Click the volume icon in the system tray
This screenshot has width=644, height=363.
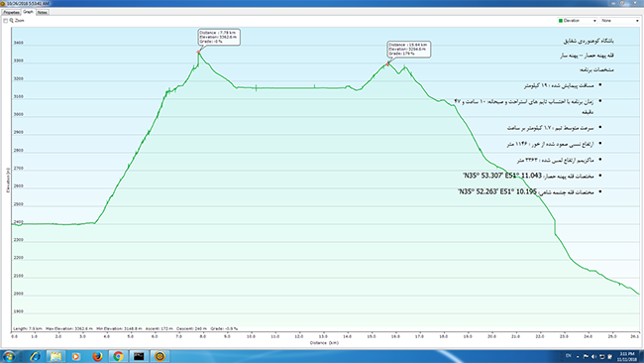point(593,356)
